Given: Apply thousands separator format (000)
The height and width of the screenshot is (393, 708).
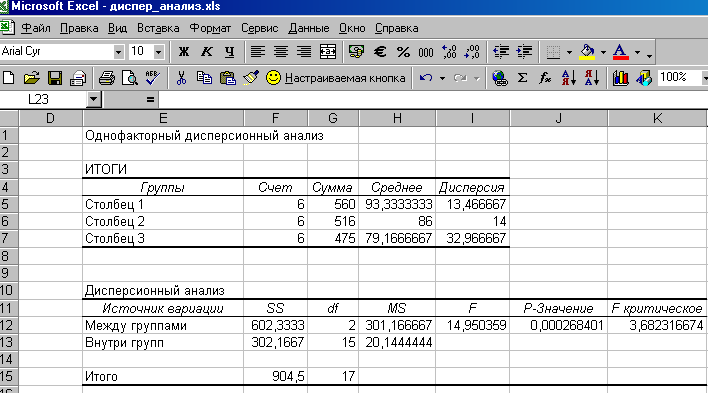Looking at the screenshot, I should click(426, 52).
